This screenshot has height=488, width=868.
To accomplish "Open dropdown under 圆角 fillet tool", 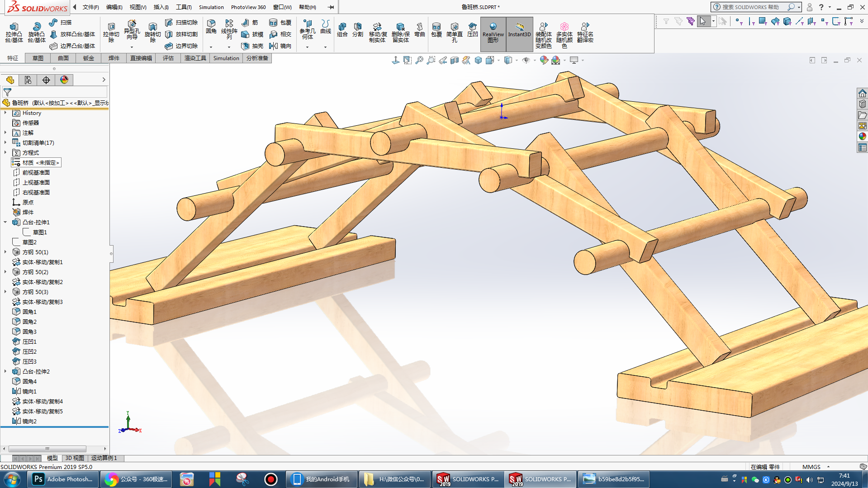I will coord(211,47).
